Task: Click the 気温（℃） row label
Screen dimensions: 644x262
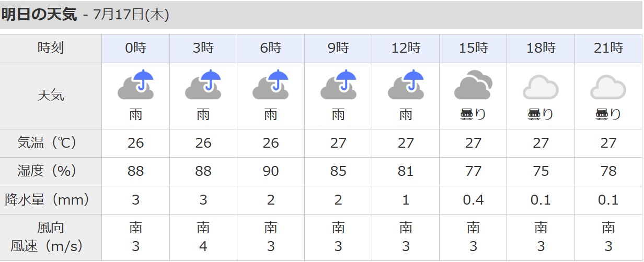Action: (51, 143)
